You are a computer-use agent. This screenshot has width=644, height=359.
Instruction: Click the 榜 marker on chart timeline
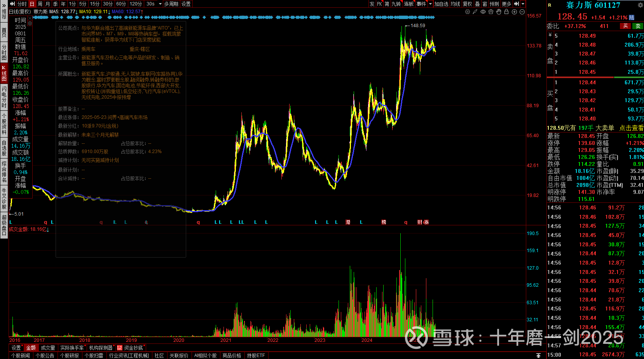pyautogui.click(x=384, y=222)
